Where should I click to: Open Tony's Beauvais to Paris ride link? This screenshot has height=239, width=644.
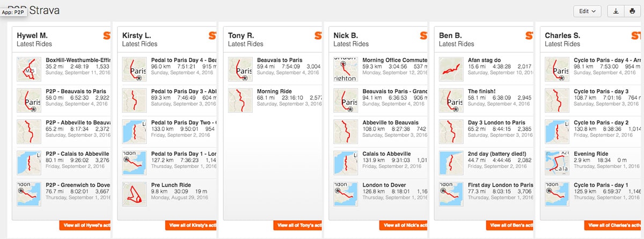[x=280, y=60]
